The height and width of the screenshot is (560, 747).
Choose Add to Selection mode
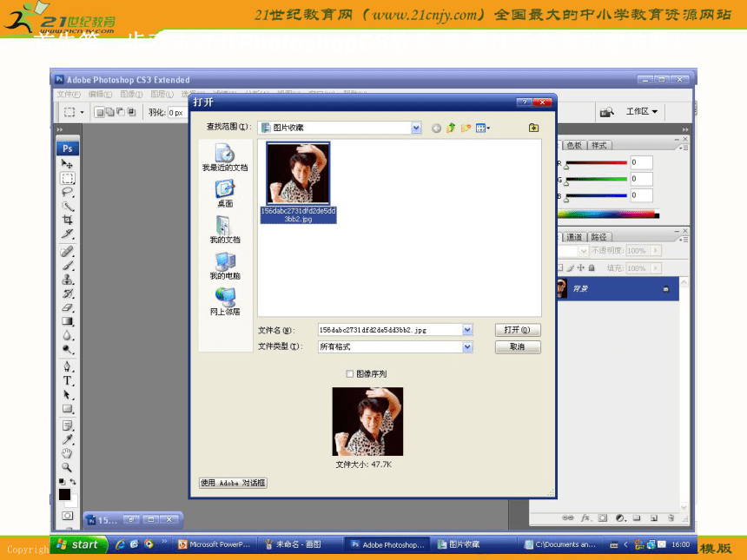click(x=110, y=112)
